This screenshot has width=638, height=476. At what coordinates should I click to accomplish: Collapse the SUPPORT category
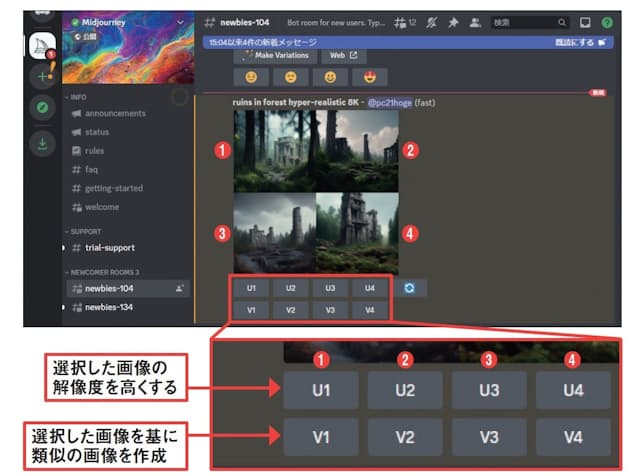(x=83, y=231)
